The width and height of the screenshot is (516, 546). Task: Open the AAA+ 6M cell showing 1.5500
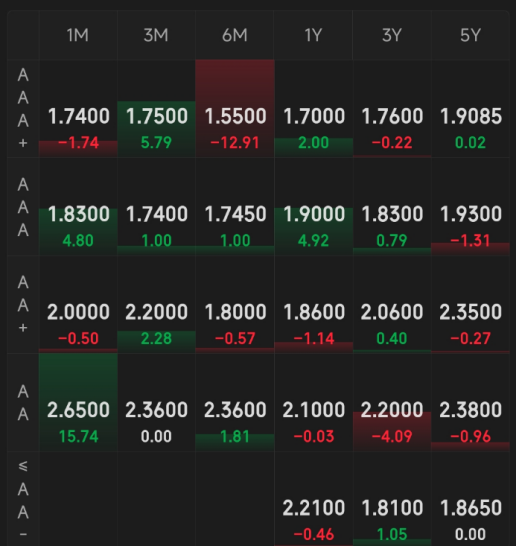(235, 109)
